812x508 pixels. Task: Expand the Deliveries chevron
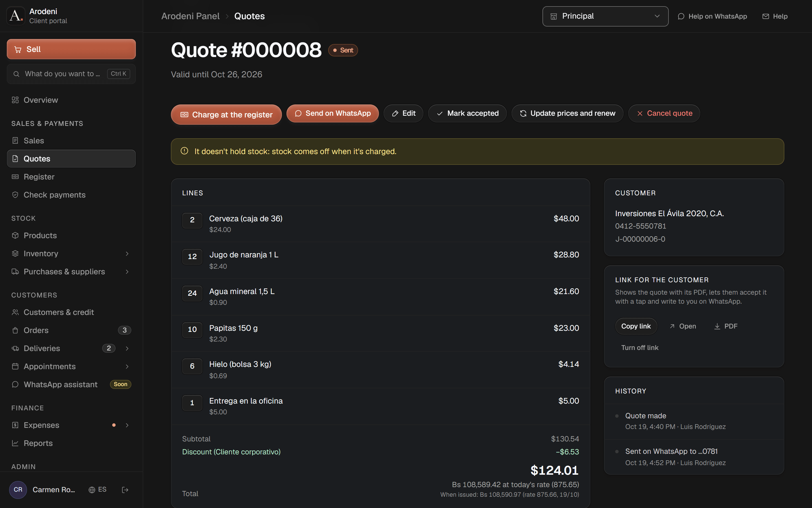(127, 349)
